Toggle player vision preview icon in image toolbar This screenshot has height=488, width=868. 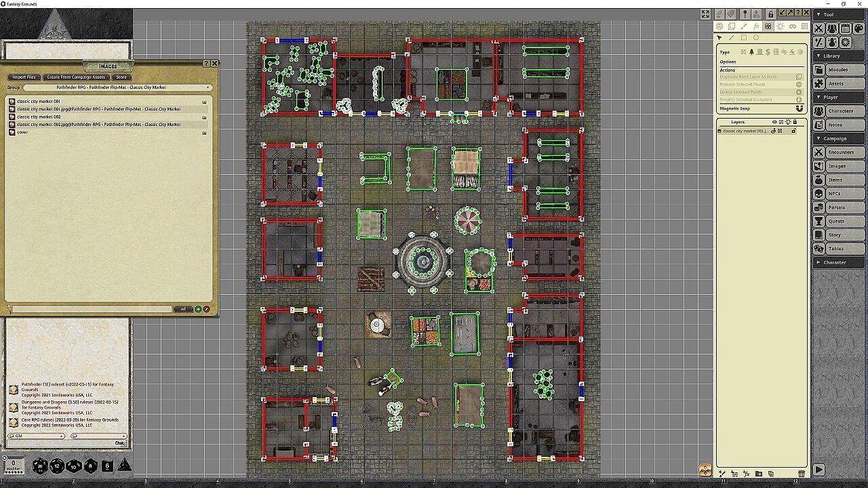pos(757,14)
